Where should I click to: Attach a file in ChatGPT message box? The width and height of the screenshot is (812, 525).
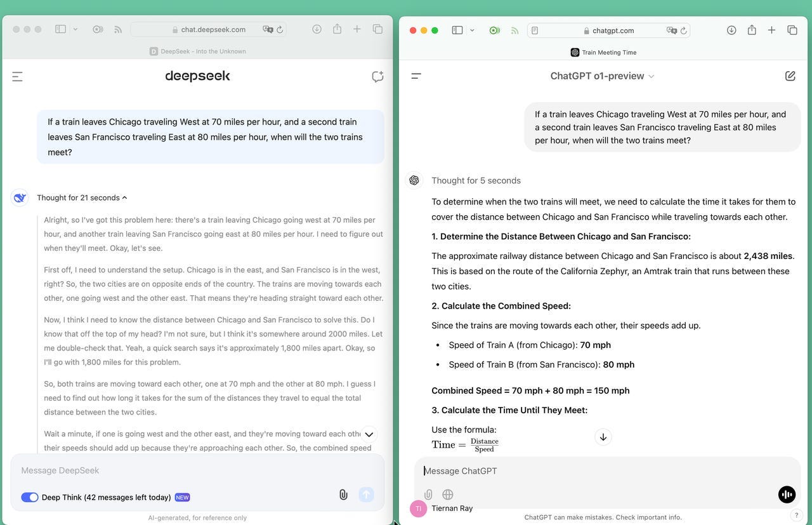pos(428,494)
